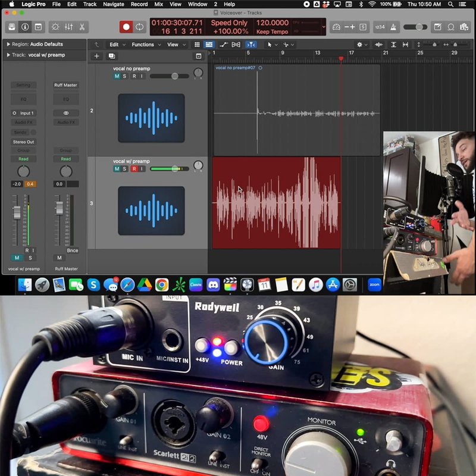Toggle the Solo S transport button
This screenshot has height=476, width=476.
(x=363, y=27)
